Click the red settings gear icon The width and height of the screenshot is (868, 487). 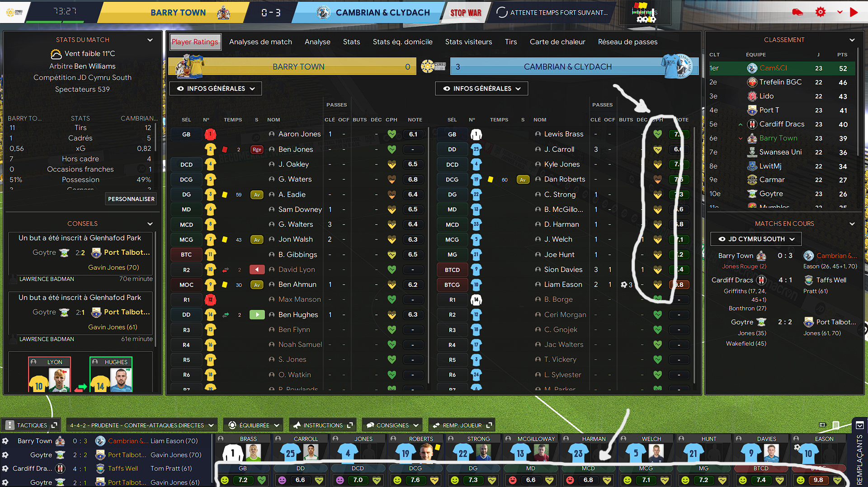pyautogui.click(x=820, y=12)
